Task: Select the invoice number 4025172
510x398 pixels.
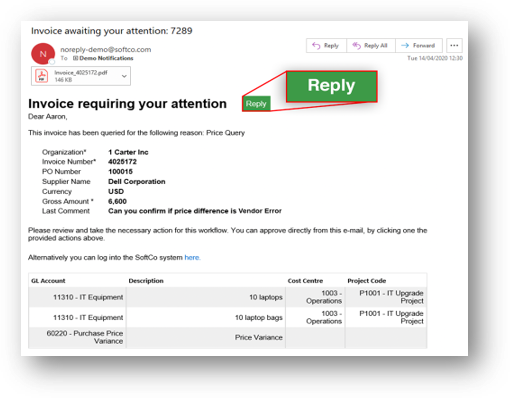Action: coord(122,162)
